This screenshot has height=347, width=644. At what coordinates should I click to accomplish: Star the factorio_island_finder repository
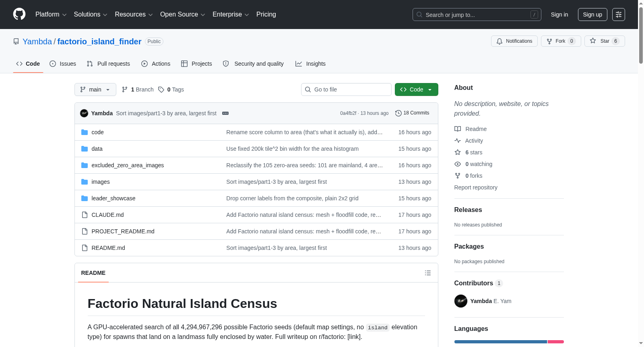point(605,41)
